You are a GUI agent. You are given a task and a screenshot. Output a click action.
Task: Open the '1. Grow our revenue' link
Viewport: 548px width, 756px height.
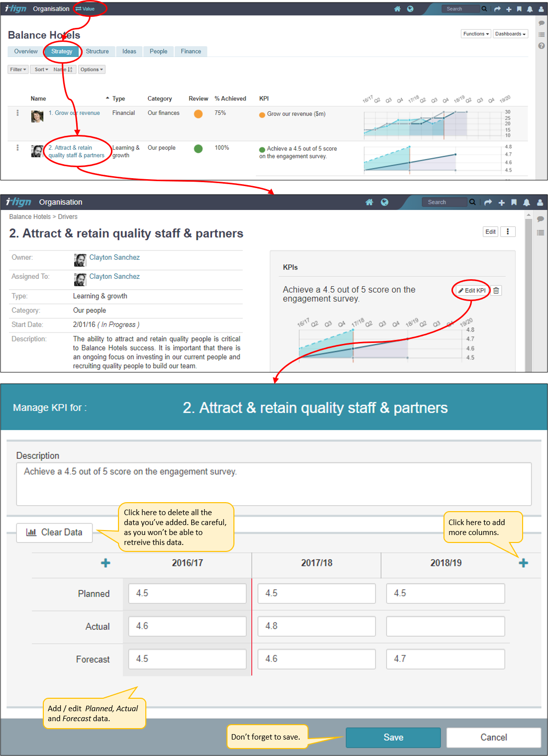74,113
